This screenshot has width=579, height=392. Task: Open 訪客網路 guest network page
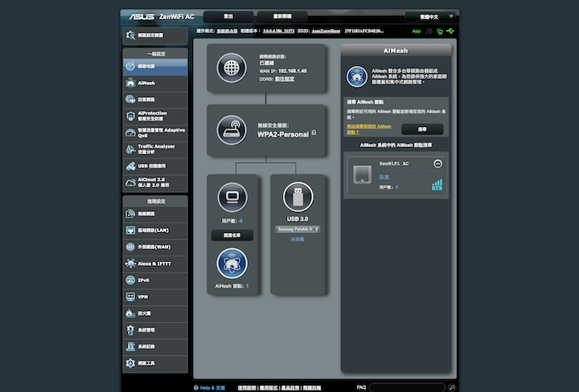click(x=155, y=100)
